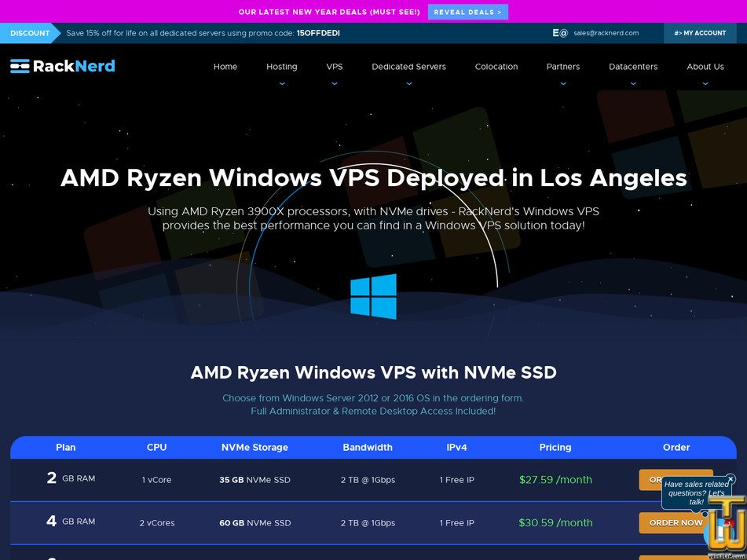Expand the VPS dropdown arrow
Image resolution: width=747 pixels, height=560 pixels.
point(334,82)
